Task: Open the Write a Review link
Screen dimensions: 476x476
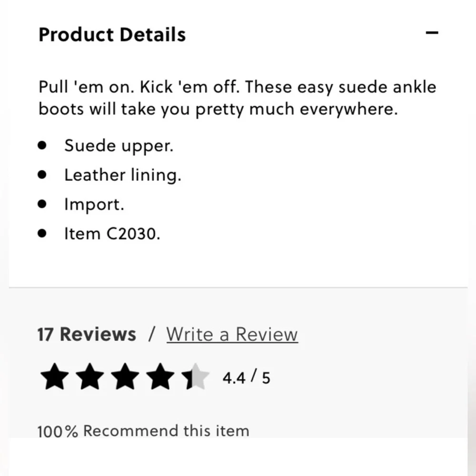Action: (232, 335)
